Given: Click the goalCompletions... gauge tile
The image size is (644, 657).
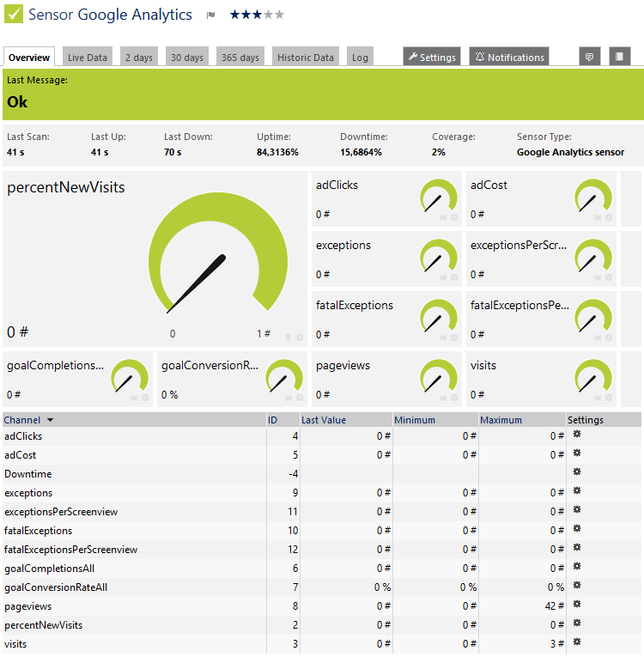Looking at the screenshot, I should (x=77, y=380).
